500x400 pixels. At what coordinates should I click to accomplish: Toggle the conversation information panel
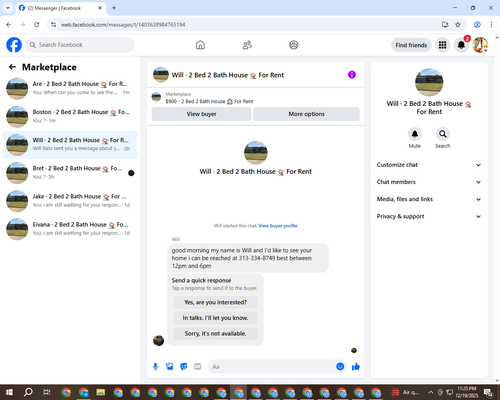pos(352,75)
